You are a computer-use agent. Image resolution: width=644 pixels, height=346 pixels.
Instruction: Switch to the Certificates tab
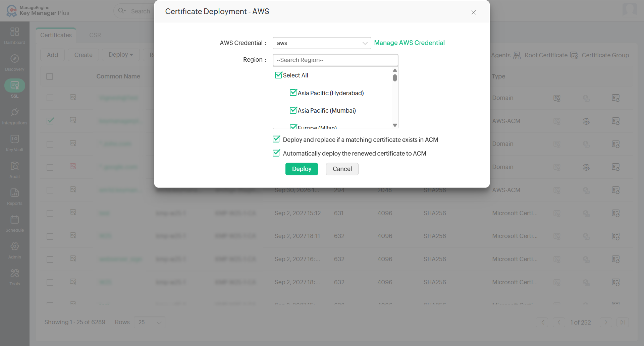click(x=56, y=35)
